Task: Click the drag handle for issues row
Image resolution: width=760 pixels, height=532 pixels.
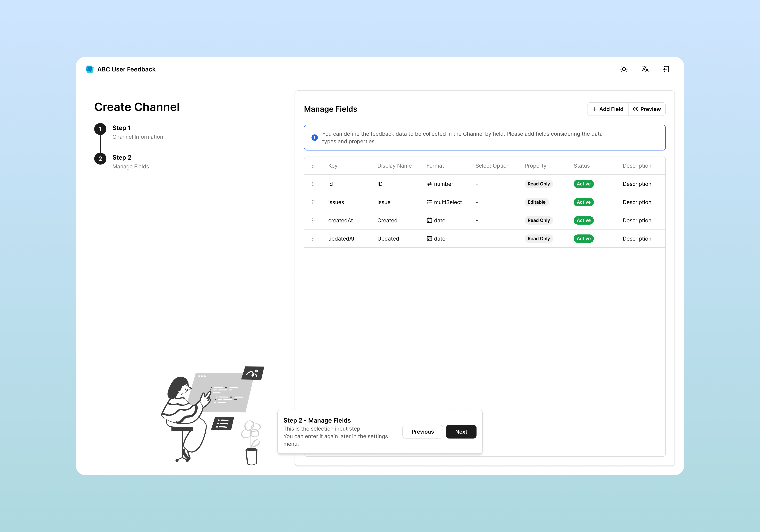Action: pyautogui.click(x=313, y=202)
